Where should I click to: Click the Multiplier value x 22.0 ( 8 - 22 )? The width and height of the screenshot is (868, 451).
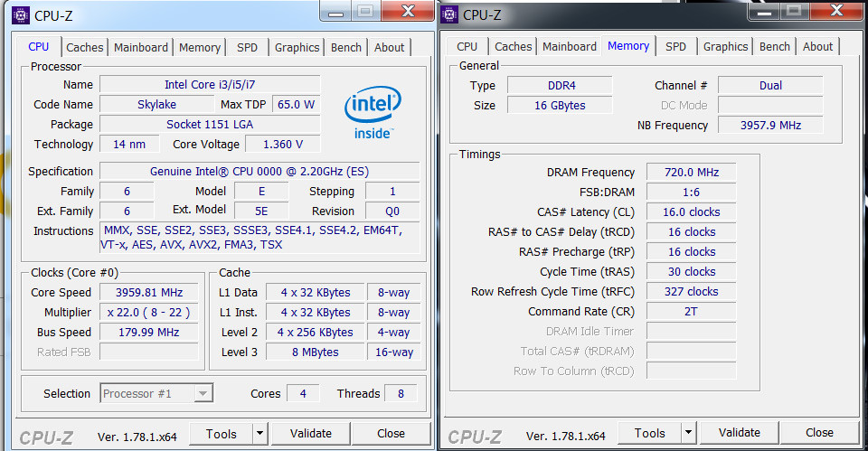(149, 312)
